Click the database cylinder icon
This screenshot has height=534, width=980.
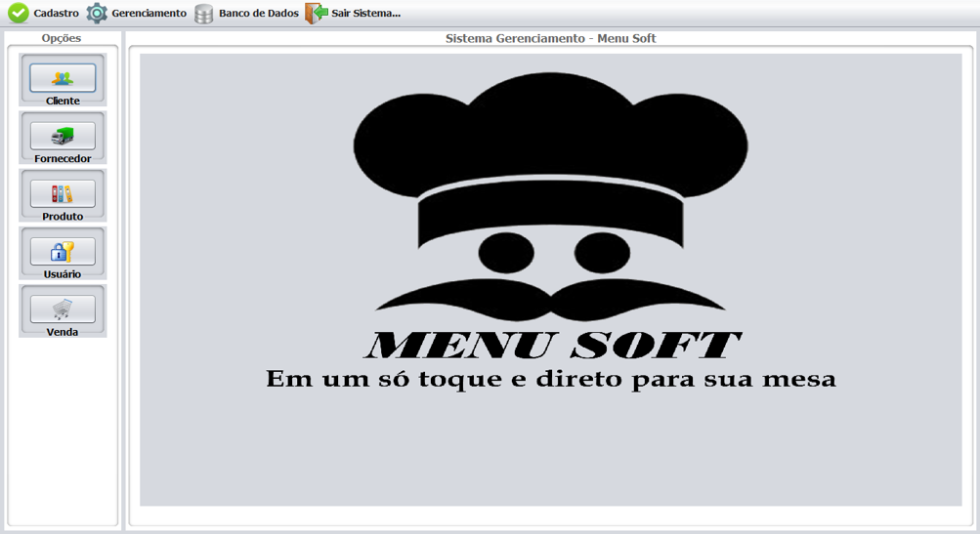pos(204,13)
